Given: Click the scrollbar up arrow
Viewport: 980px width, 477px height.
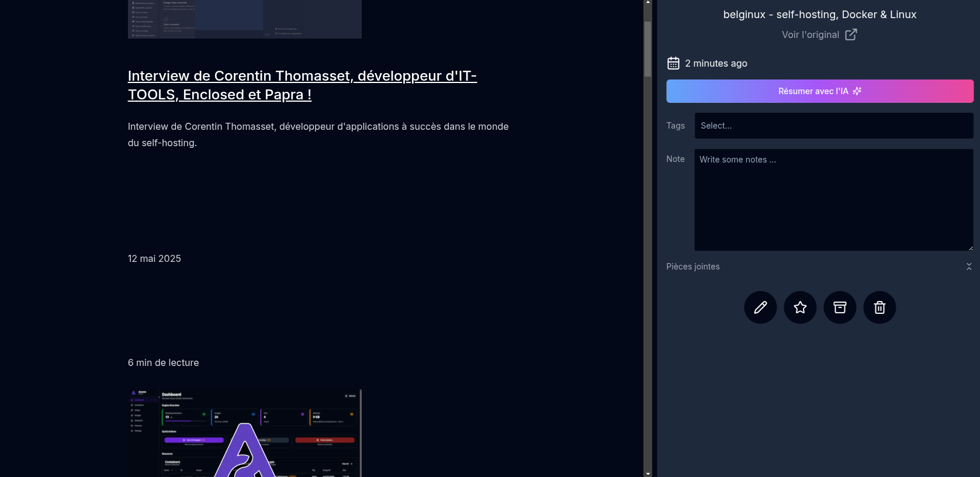Looking at the screenshot, I should pyautogui.click(x=647, y=3).
